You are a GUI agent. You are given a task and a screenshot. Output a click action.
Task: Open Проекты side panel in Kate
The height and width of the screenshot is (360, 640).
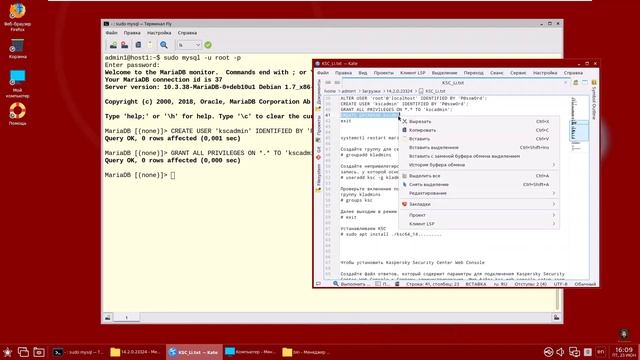[x=319, y=128]
